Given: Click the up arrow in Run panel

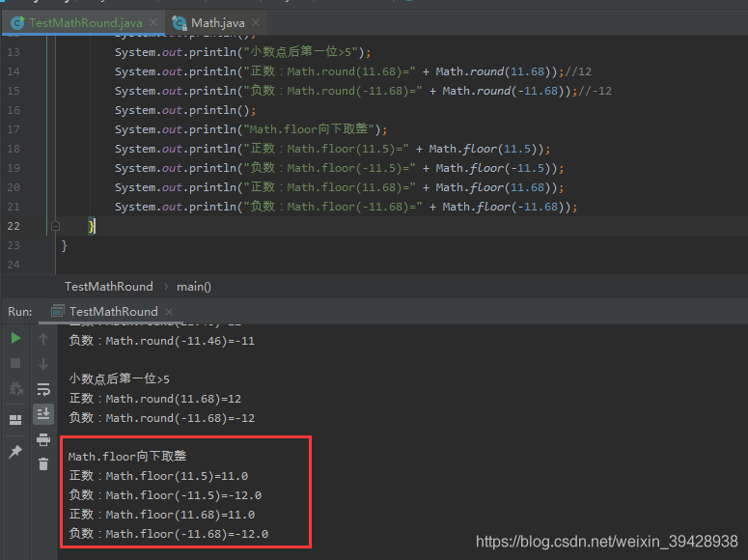Looking at the screenshot, I should point(43,339).
